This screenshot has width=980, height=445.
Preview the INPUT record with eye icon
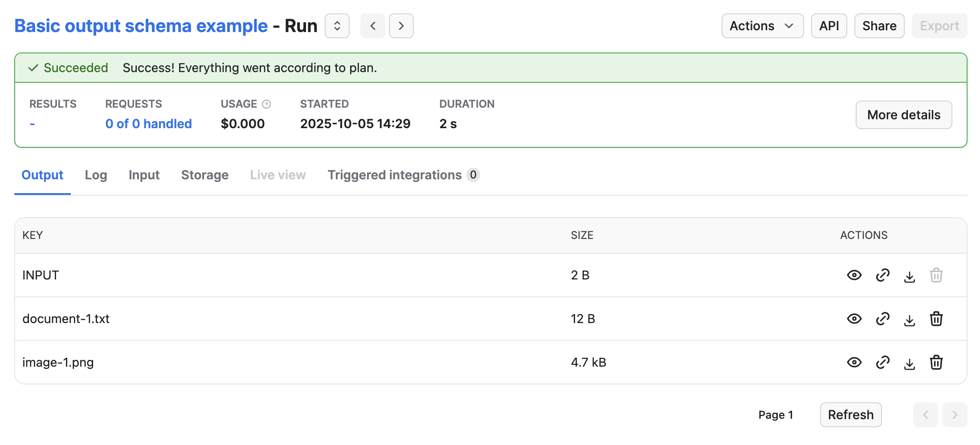[x=854, y=275]
